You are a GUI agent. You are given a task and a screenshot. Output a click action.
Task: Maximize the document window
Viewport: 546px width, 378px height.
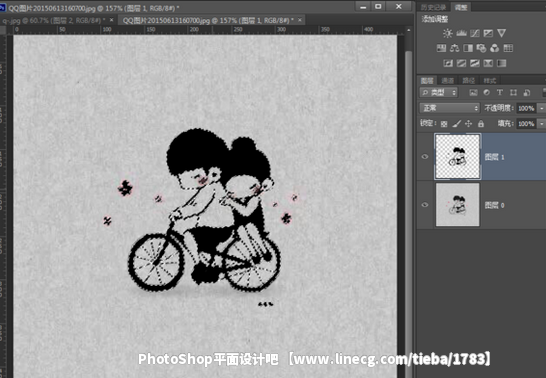click(378, 6)
